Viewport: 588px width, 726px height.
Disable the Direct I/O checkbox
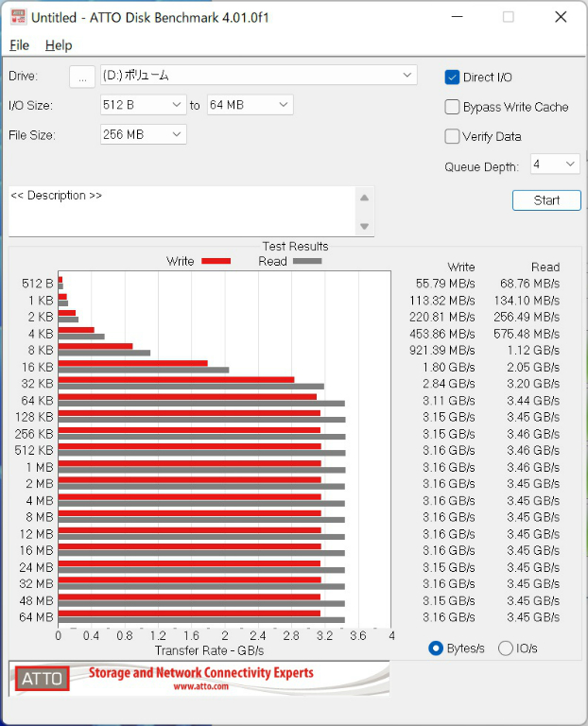tap(452, 78)
